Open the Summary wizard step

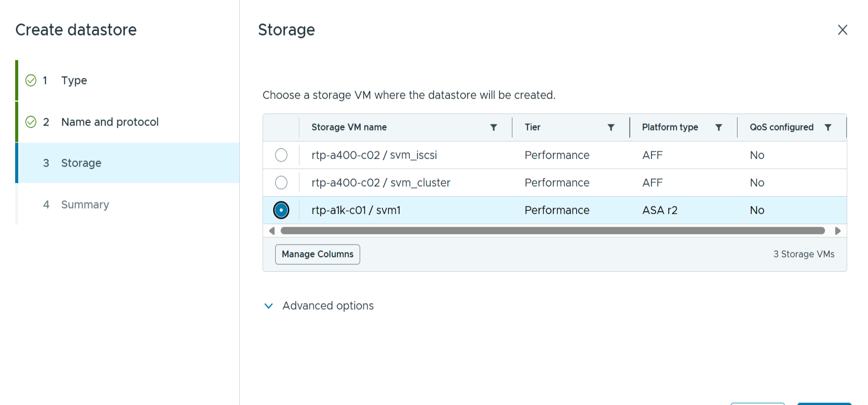coord(85,205)
